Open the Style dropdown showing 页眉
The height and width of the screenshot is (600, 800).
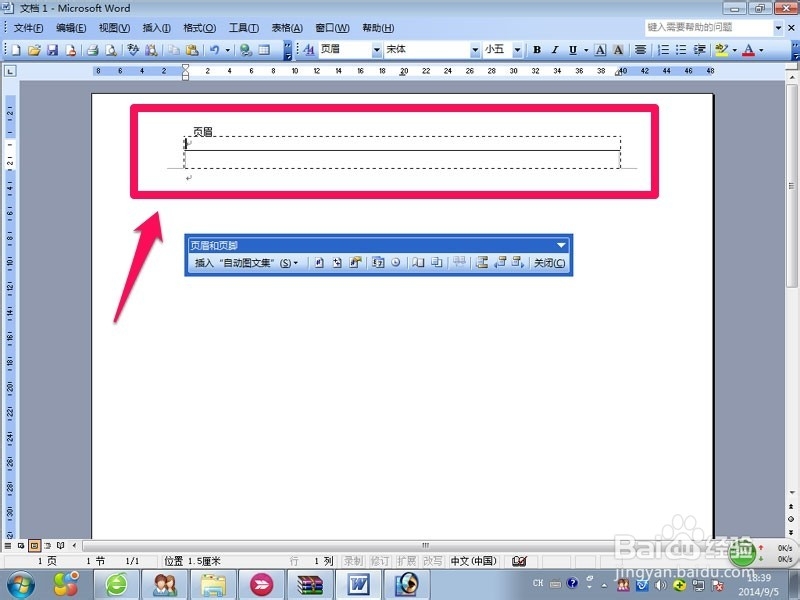point(377,50)
